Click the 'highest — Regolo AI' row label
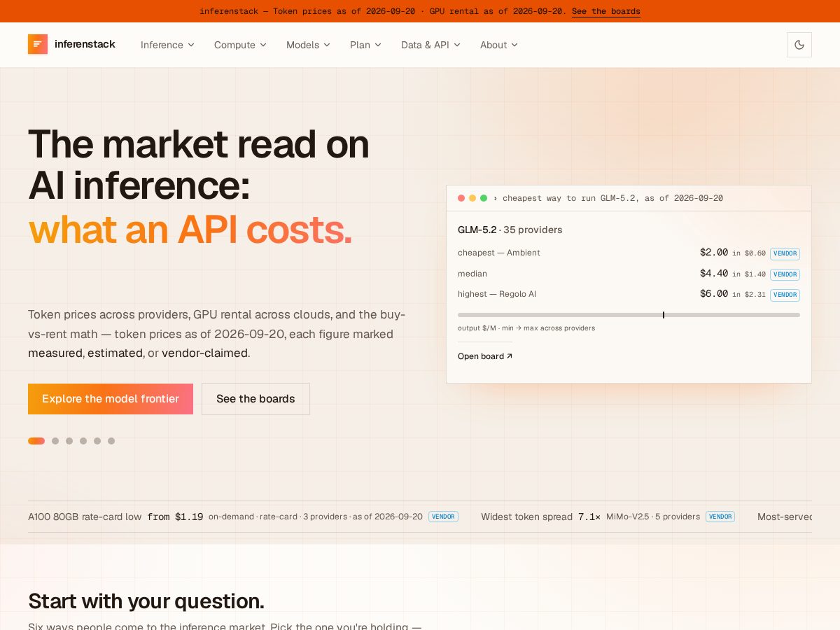The image size is (840, 630). [497, 294]
